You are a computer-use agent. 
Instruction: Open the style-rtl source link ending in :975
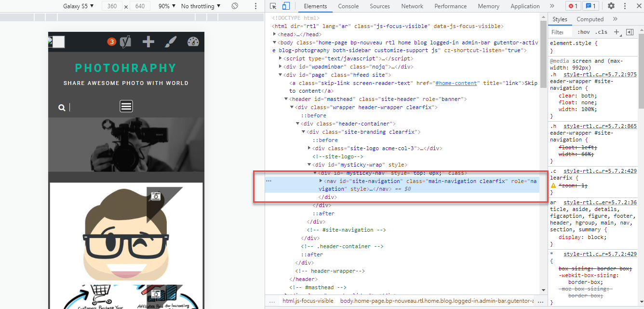(600, 74)
